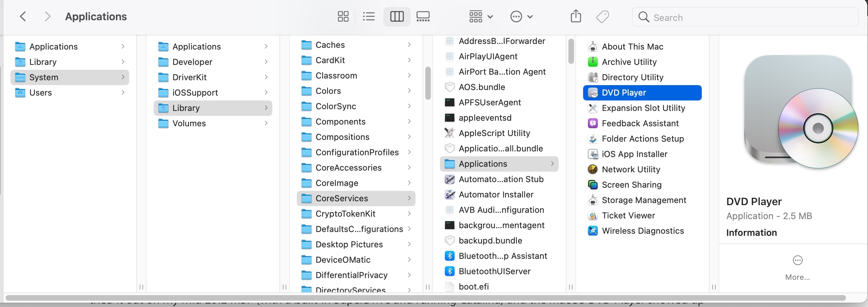Select AVB Audio Configuration item

[499, 210]
